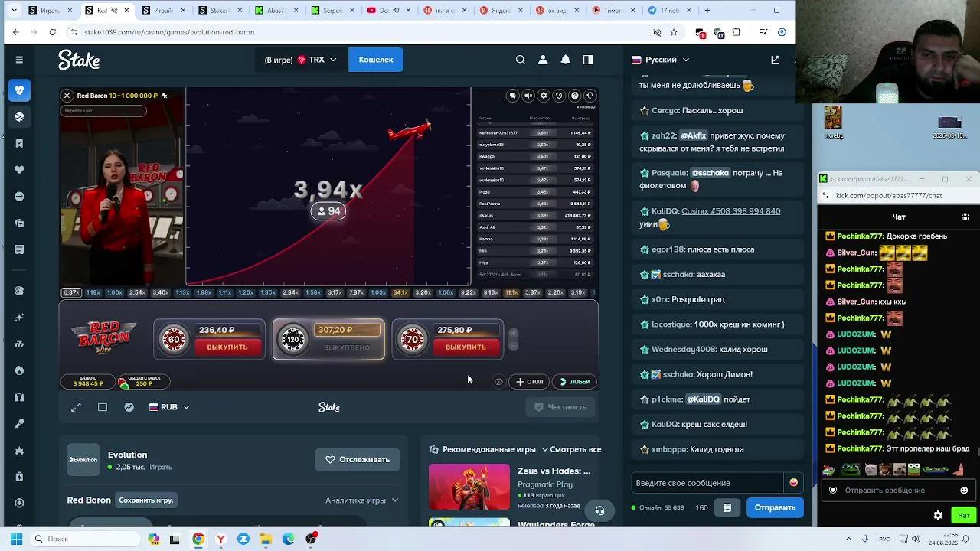Click Отслеживать to follow Evolution
980x551 pixels.
pos(358,460)
